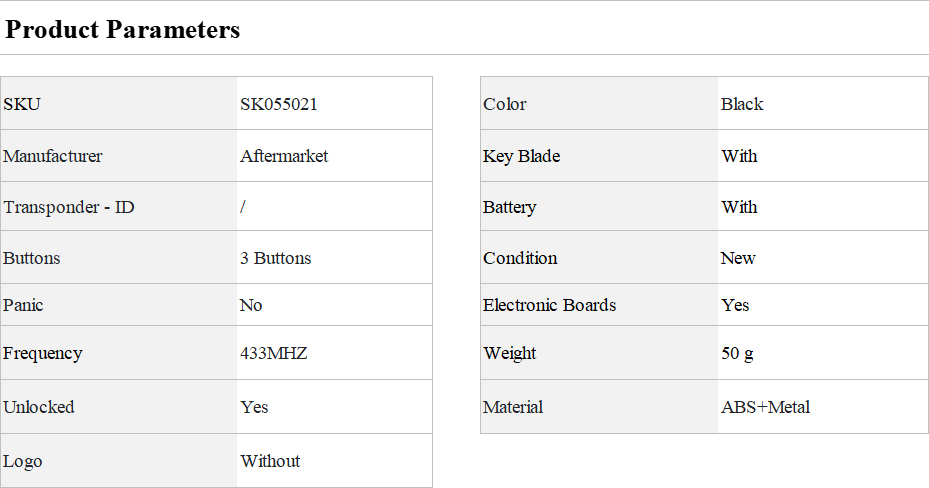
Task: Click the 433MHZ frequency value
Action: [x=274, y=353]
